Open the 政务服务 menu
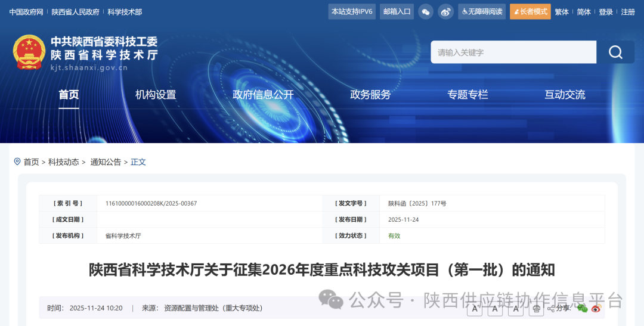This screenshot has height=326, width=644. pyautogui.click(x=370, y=95)
